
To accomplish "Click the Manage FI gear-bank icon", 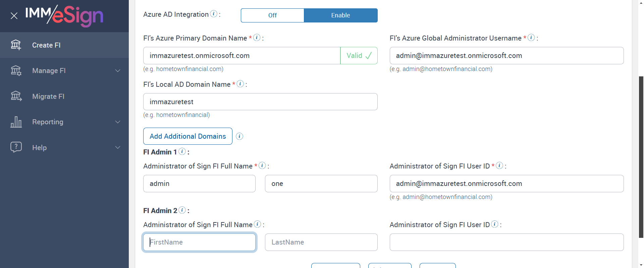I will [16, 71].
